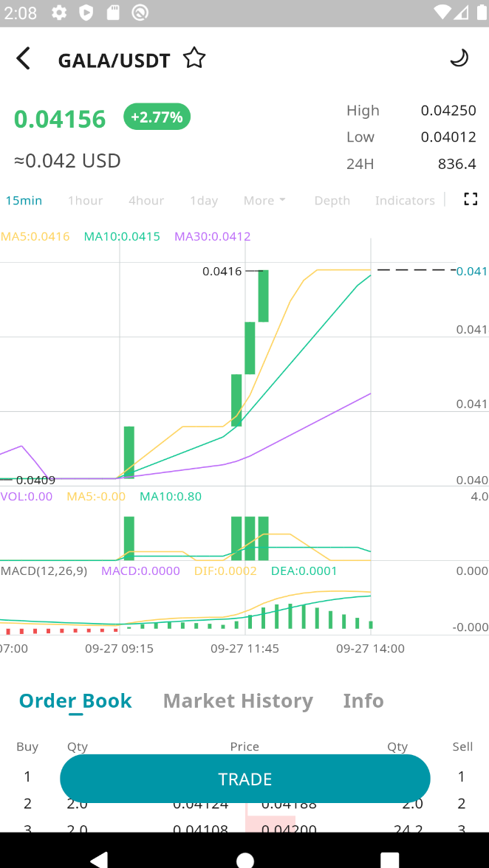The width and height of the screenshot is (489, 868).
Task: Open the Indicators settings
Action: tap(405, 201)
